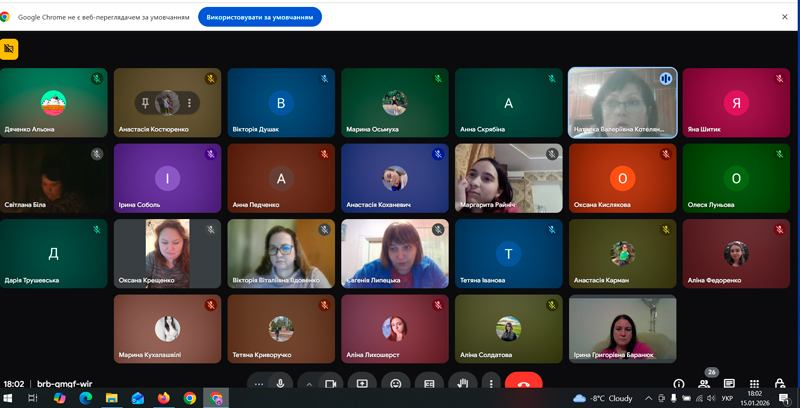Pin Анастасія Костюренко's tile
Viewport: 800px width, 408px height.
(x=146, y=103)
